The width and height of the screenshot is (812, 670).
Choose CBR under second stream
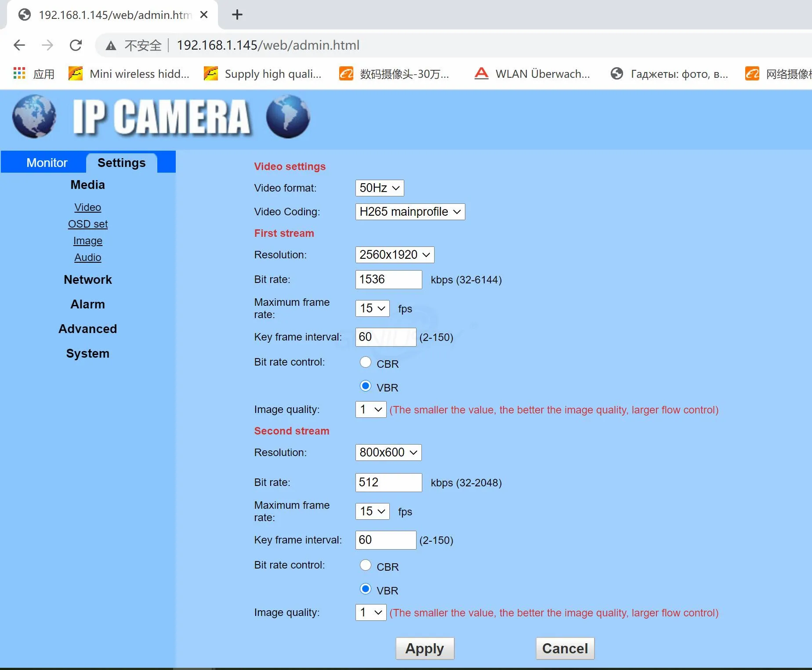(365, 565)
